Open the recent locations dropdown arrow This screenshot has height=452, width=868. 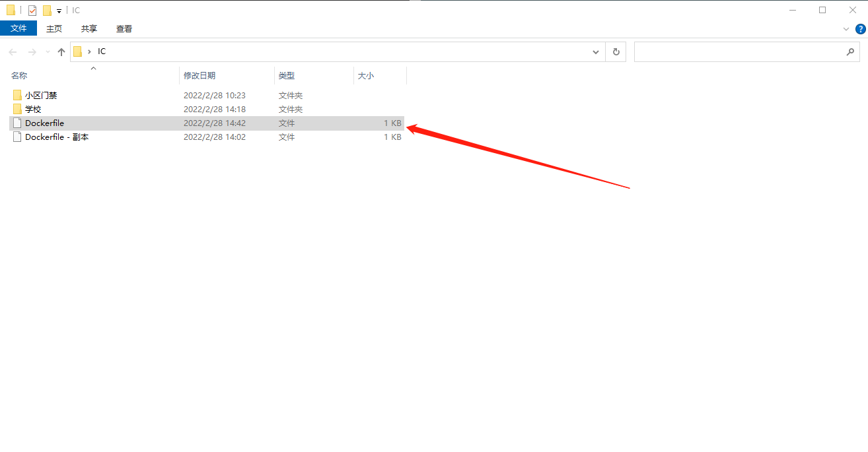tap(48, 52)
